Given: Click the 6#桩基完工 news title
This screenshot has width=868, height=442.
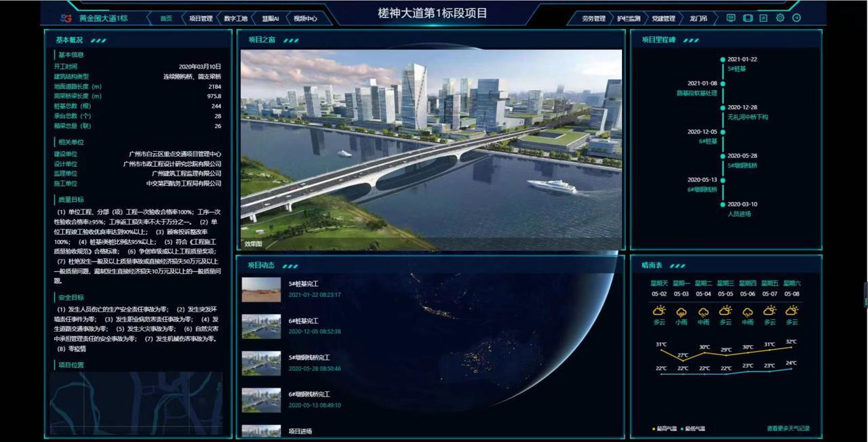Looking at the screenshot, I should point(303,321).
